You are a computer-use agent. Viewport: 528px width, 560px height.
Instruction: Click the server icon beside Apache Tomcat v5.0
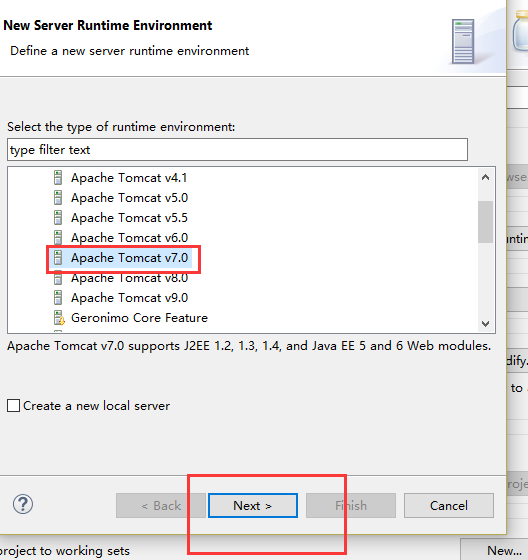point(58,198)
